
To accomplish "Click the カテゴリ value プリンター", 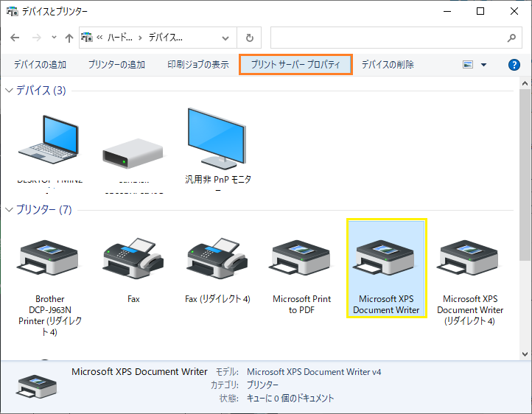I will (x=262, y=385).
